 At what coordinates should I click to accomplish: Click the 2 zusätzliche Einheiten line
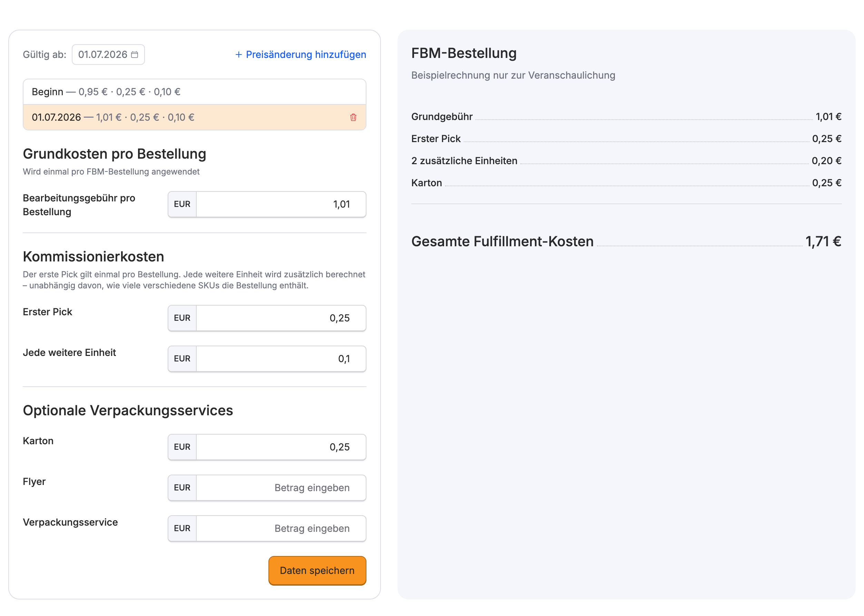[x=626, y=161]
